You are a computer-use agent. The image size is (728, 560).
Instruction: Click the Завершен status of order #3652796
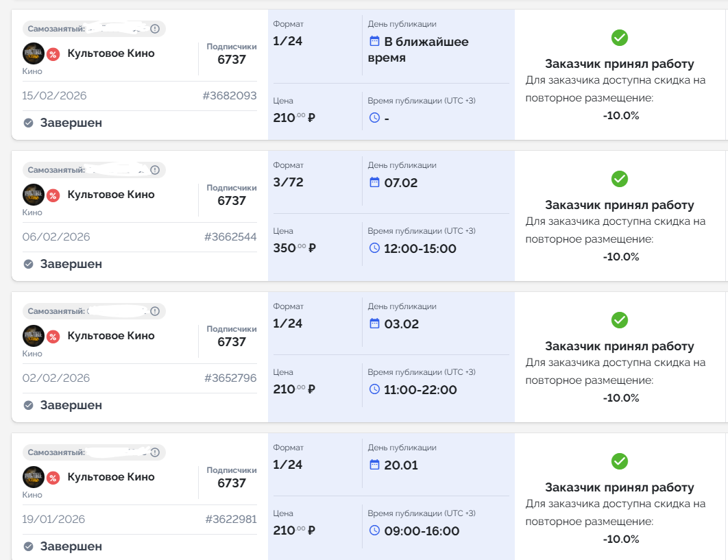point(71,405)
